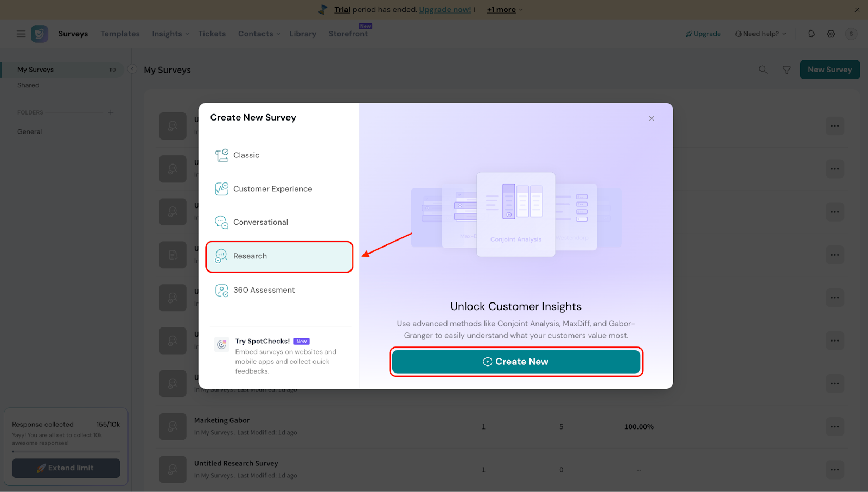Open the hamburger menu icon
This screenshot has width=868, height=492.
(x=21, y=34)
